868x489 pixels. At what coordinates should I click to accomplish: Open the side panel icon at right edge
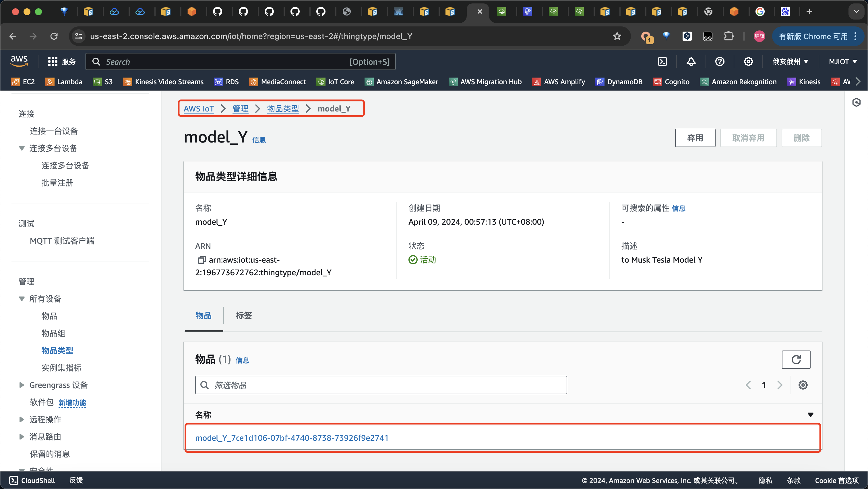(x=856, y=103)
